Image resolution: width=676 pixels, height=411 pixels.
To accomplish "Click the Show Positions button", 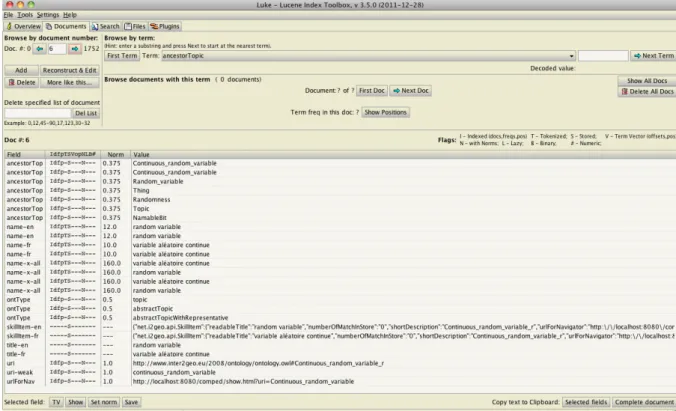I will (x=385, y=112).
